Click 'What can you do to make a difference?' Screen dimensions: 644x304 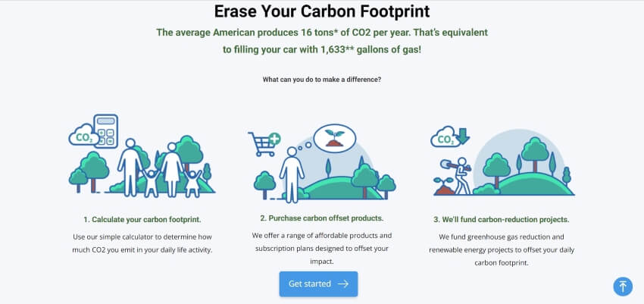pyautogui.click(x=321, y=80)
